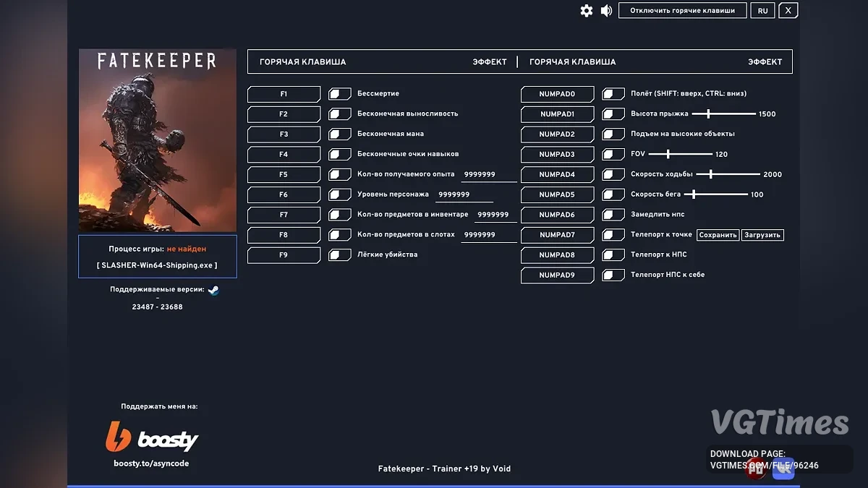Open trainer settings gear icon
This screenshot has width=868, height=488.
(587, 11)
